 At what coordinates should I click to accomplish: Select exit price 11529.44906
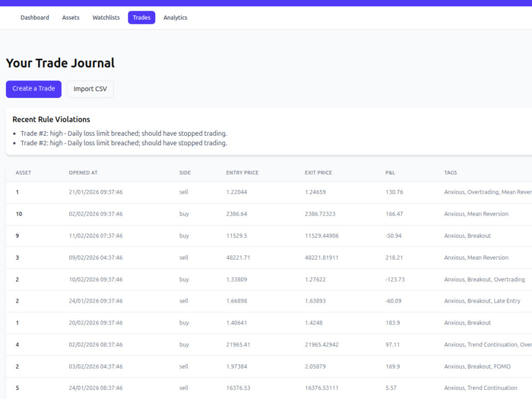322,236
